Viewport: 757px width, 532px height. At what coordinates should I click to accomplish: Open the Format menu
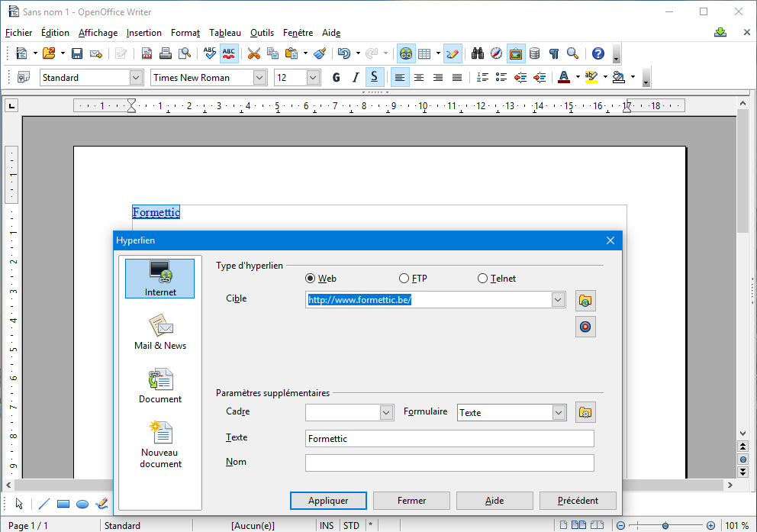pyautogui.click(x=185, y=33)
